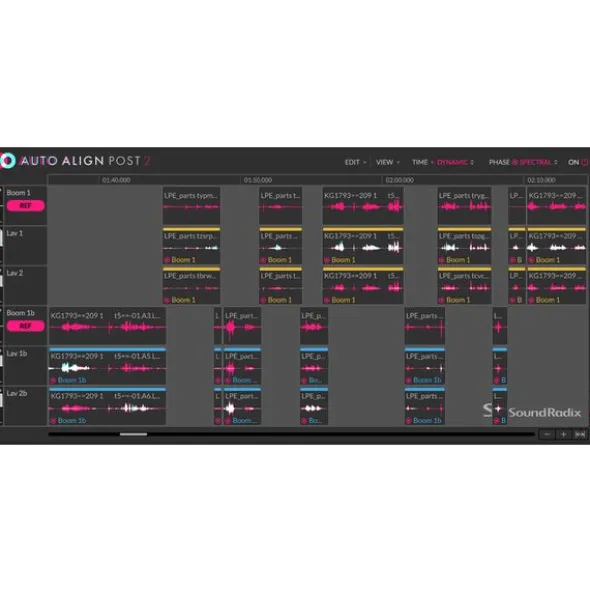The image size is (590, 591).
Task: Select the LPE_p clip on Boom 1b track
Action: tap(314, 326)
